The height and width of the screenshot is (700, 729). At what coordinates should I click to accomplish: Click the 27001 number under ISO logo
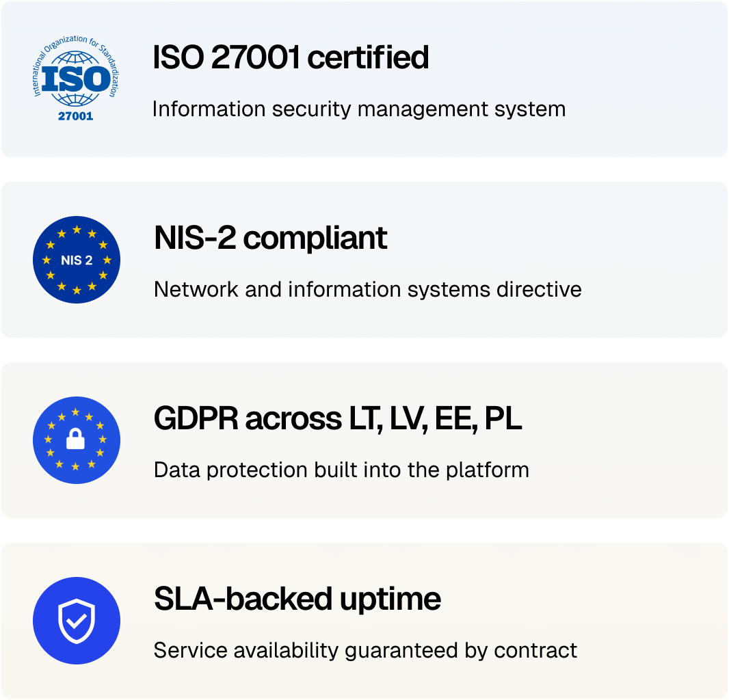[x=76, y=116]
